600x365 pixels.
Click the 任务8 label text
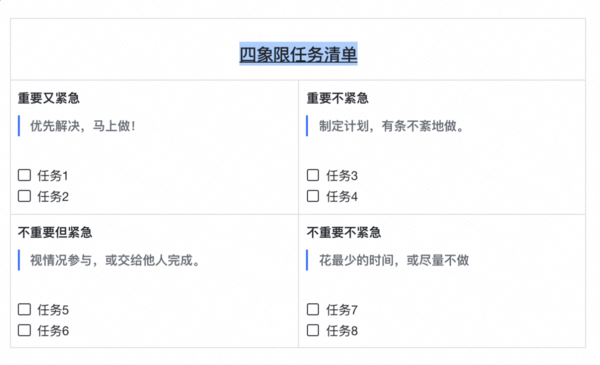[x=342, y=331]
